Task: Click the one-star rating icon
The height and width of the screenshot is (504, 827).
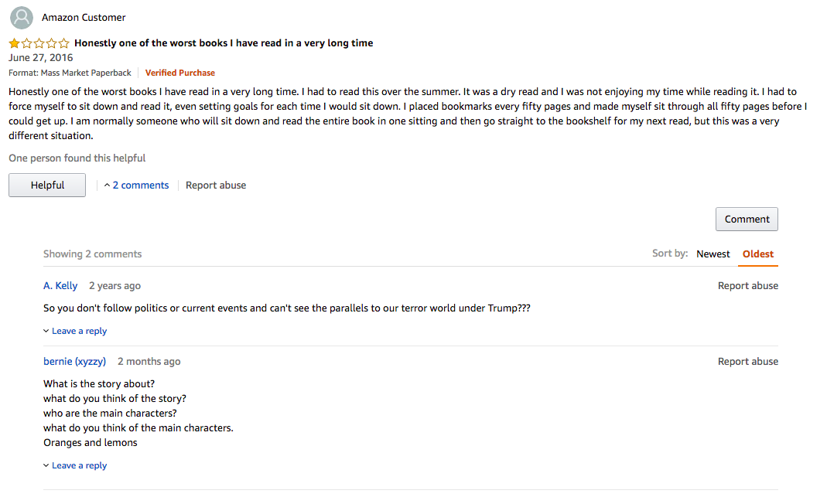Action: click(x=39, y=43)
